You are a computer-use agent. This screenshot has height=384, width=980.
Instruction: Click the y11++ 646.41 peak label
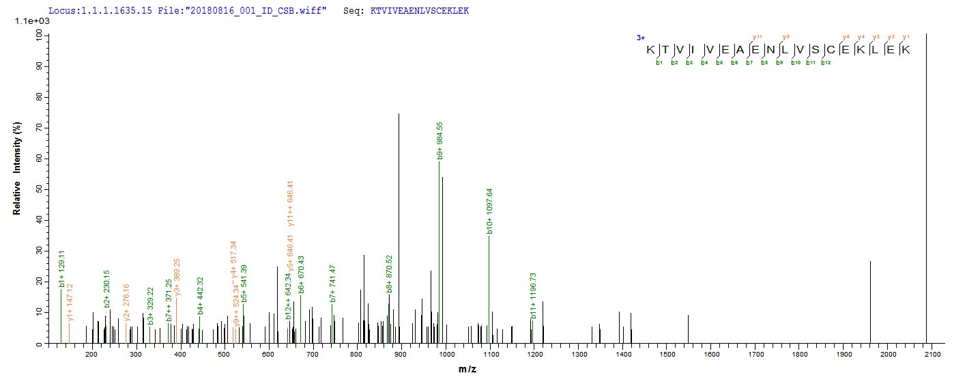[x=291, y=203]
